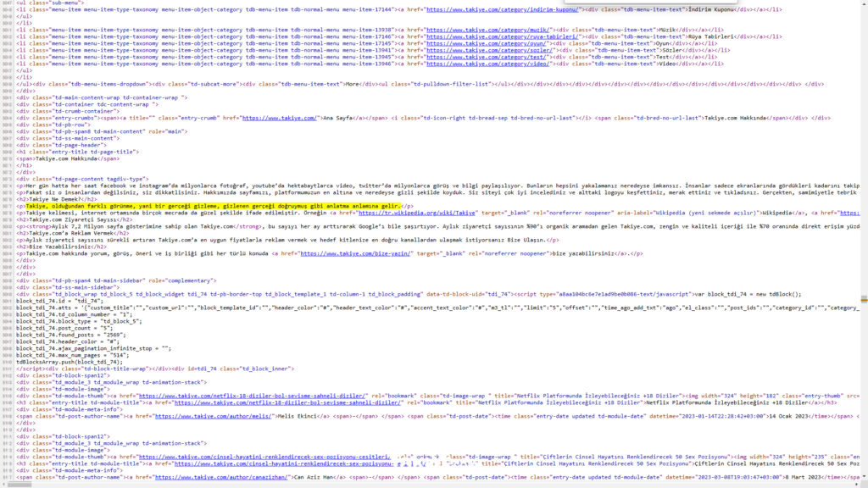Click the 'bize yazabilirsiniz' anchor text
Viewport: 868px width, 488px height.
583,253
